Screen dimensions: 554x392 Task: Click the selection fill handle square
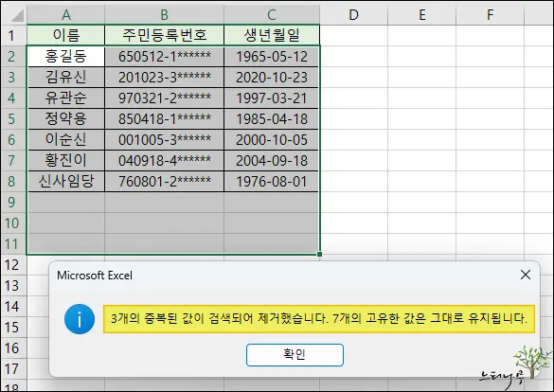tap(319, 254)
